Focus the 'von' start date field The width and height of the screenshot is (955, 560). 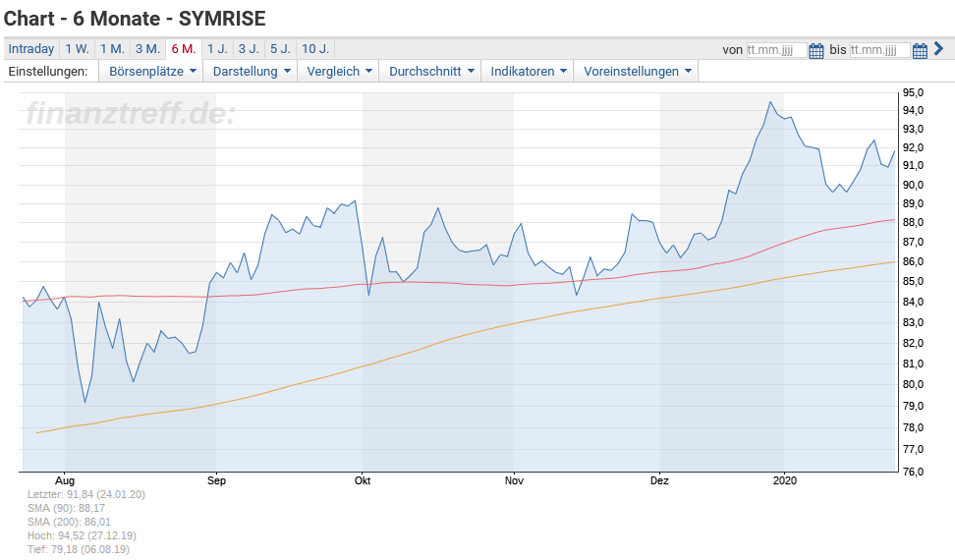click(776, 50)
